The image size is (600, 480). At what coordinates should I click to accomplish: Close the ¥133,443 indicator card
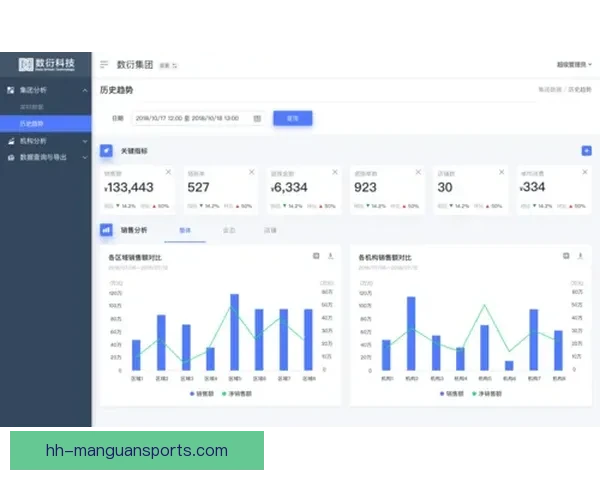(168, 172)
